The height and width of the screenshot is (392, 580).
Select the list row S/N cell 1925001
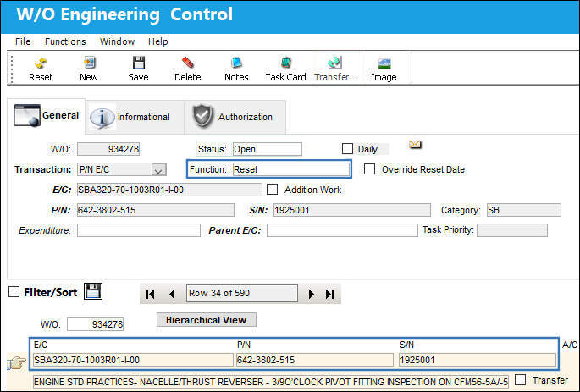[478, 360]
